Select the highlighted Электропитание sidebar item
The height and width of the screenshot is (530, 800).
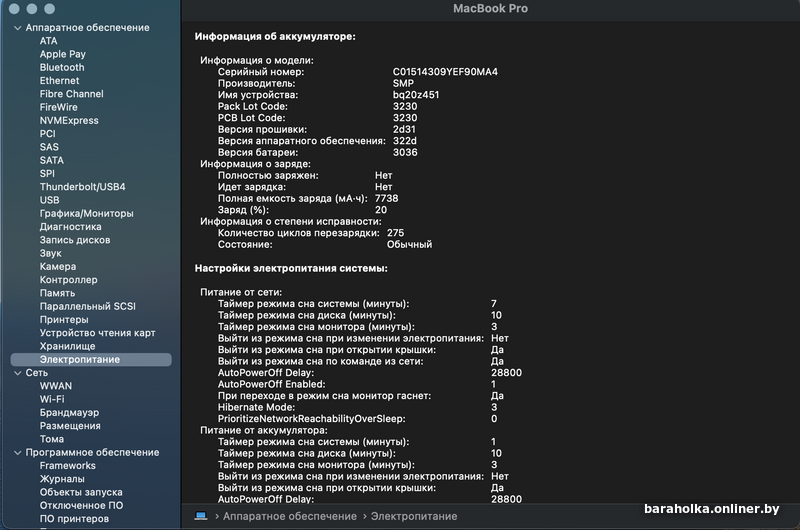pyautogui.click(x=80, y=359)
